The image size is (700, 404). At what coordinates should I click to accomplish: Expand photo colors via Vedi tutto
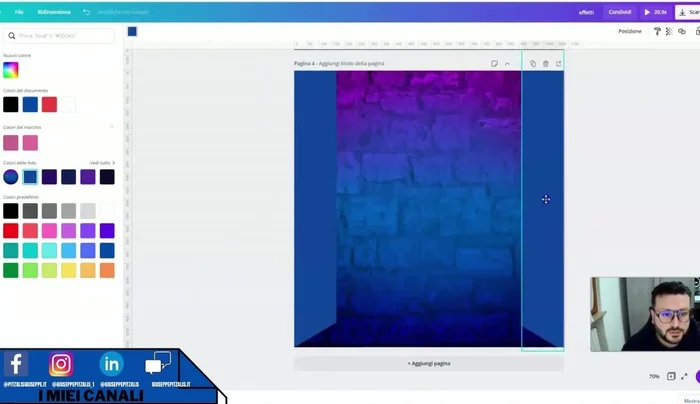pyautogui.click(x=102, y=162)
